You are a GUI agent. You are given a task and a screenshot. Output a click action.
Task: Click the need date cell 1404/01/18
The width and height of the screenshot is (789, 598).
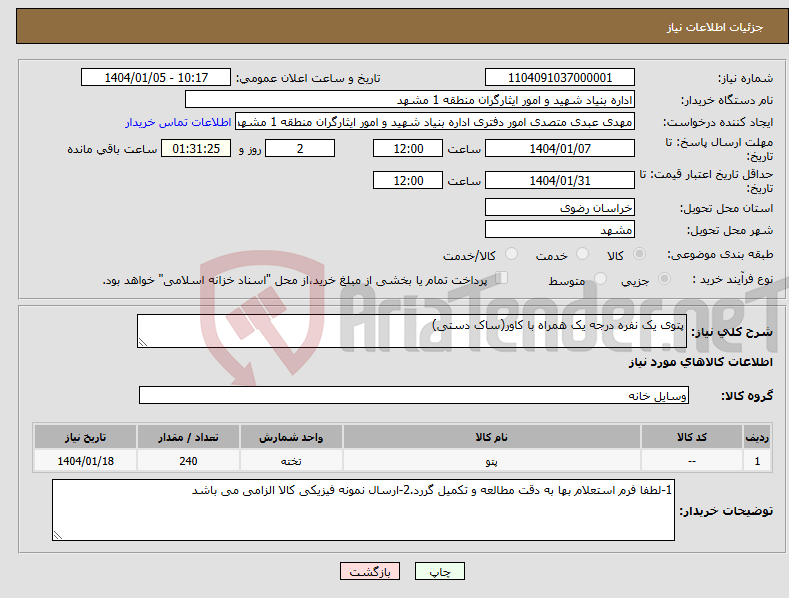[x=86, y=461]
